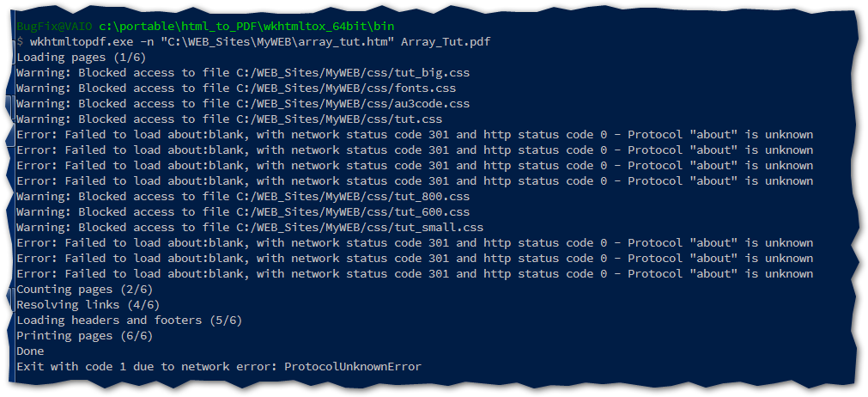The width and height of the screenshot is (868, 397).
Task: Click the tut_800.css blocked file warning
Action: pyautogui.click(x=243, y=196)
